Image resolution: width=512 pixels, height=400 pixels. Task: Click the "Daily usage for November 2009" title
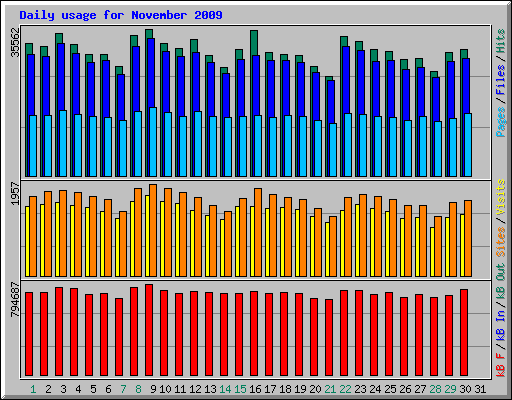[121, 15]
